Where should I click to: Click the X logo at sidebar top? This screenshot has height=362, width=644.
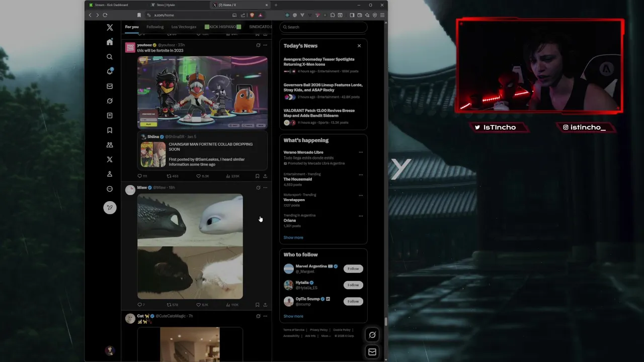(110, 28)
